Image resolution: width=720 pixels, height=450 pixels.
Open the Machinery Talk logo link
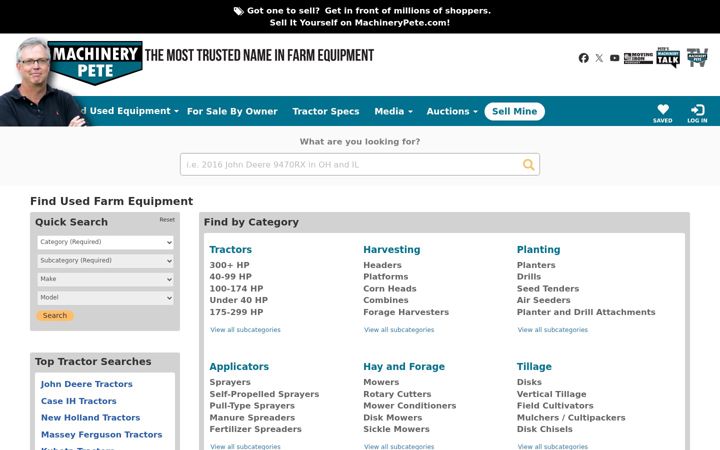(668, 57)
